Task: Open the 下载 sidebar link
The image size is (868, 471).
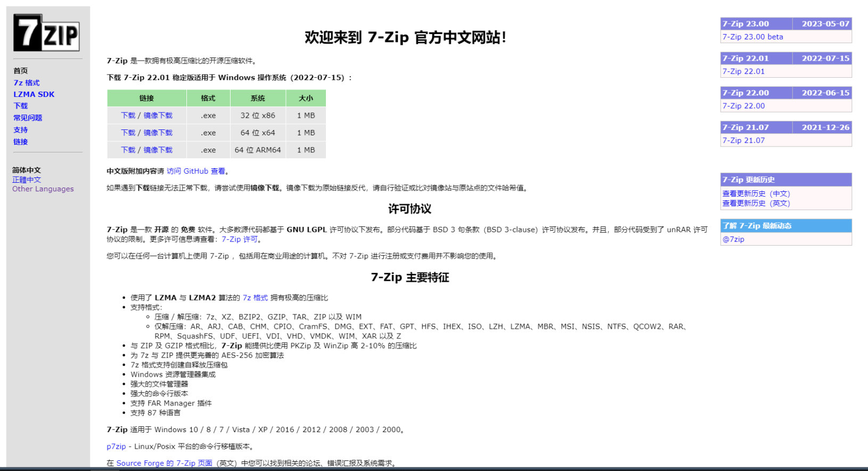Action: tap(21, 106)
